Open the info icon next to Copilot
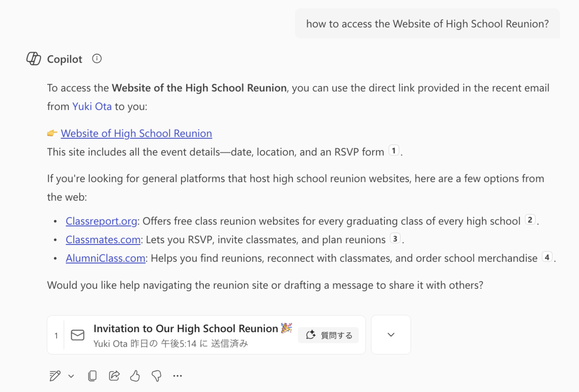This screenshot has height=392, width=579. click(x=97, y=59)
